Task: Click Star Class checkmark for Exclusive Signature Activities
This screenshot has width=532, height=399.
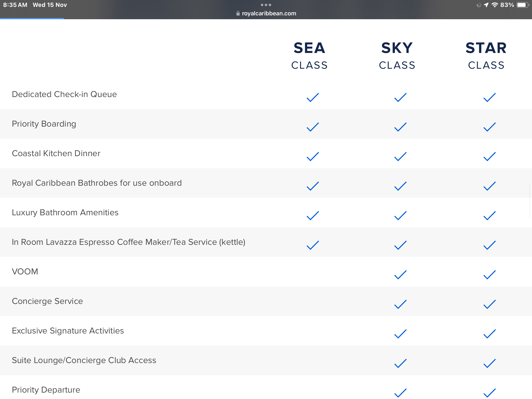Action: click(x=490, y=334)
